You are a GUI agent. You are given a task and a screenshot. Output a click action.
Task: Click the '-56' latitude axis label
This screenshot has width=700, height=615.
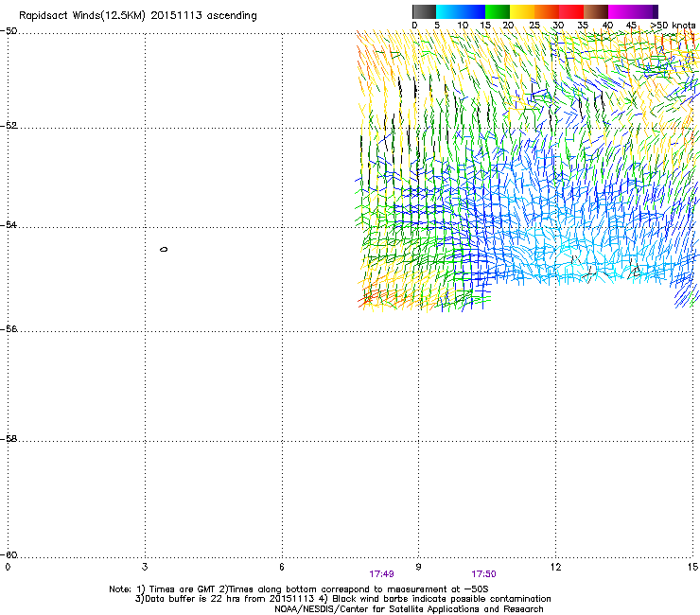pos(9,328)
